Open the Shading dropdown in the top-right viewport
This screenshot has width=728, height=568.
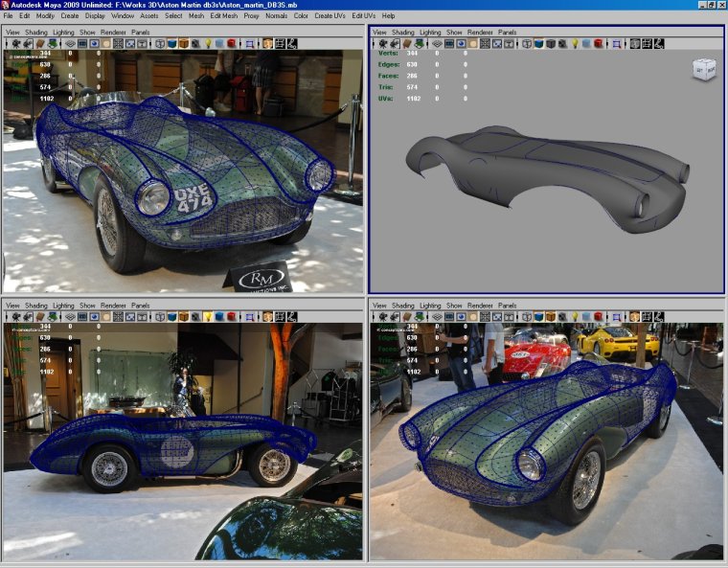(x=402, y=32)
